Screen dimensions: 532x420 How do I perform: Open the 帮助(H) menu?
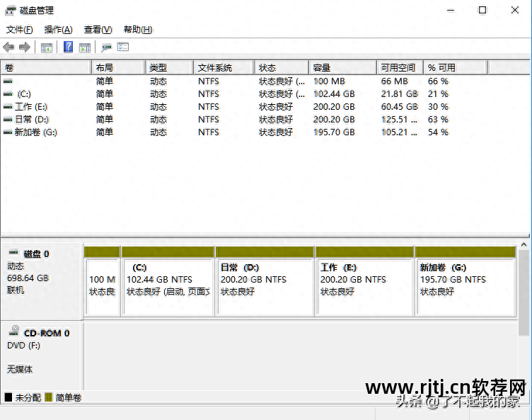click(138, 30)
